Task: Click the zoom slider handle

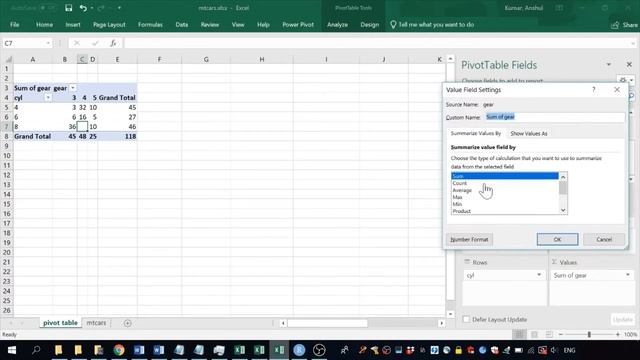Action: tap(589, 334)
